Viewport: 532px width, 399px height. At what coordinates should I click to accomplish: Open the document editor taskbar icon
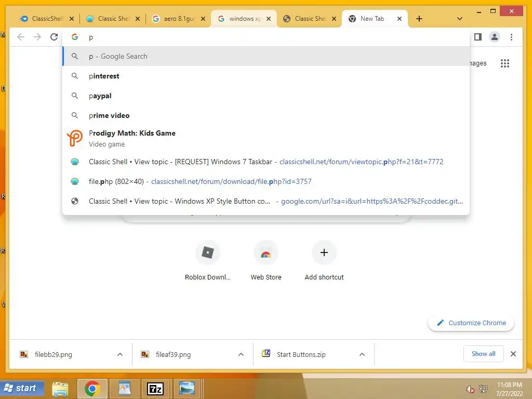point(124,389)
